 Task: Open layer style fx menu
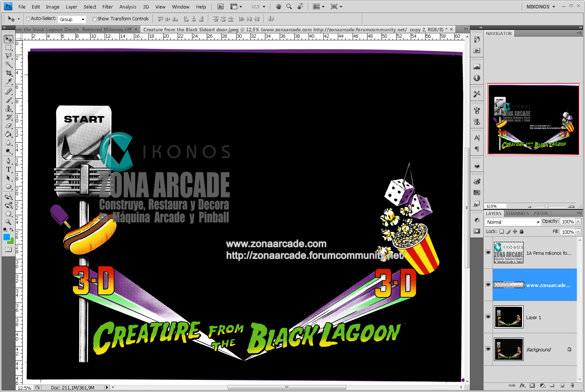522,385
